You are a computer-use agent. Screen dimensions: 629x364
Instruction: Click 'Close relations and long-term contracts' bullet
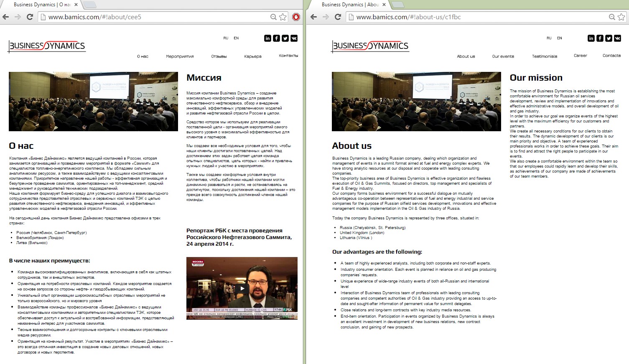tap(406, 310)
